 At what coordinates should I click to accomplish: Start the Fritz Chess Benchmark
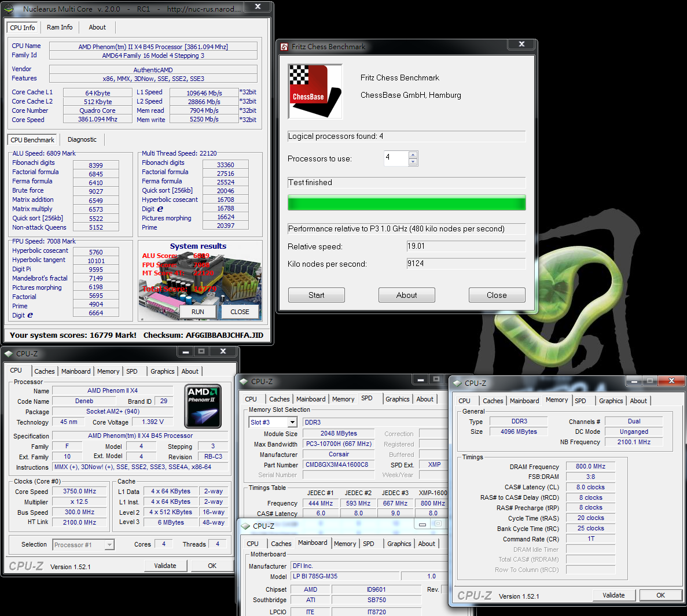317,295
